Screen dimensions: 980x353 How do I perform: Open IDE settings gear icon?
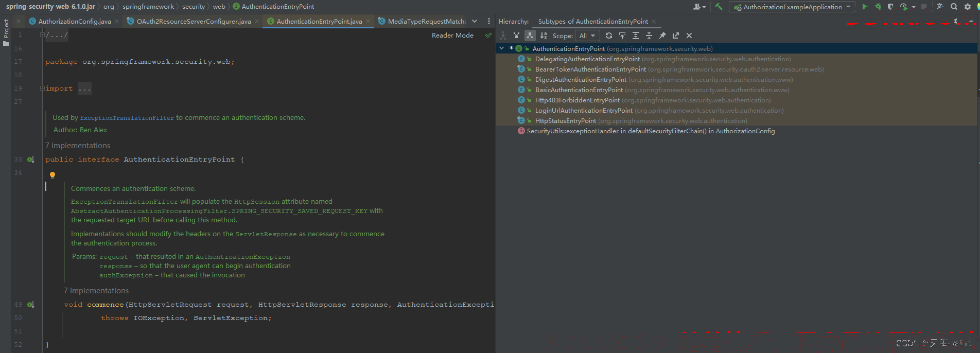(x=968, y=7)
